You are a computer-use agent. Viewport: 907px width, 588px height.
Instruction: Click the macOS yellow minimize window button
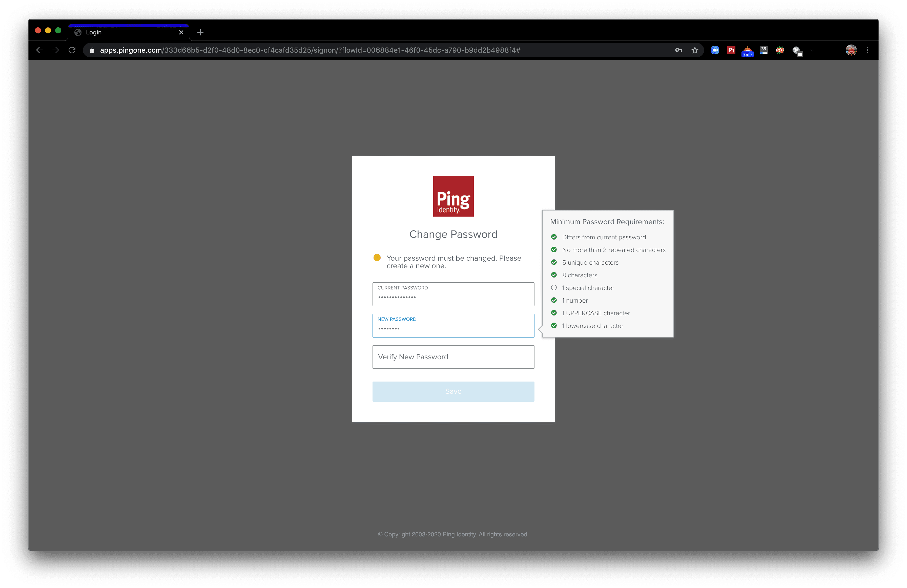[48, 30]
